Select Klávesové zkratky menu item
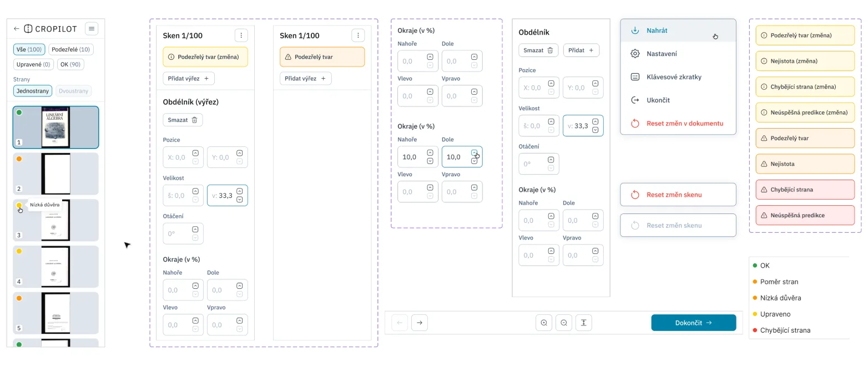Screen dimensions: 868x377 click(678, 77)
